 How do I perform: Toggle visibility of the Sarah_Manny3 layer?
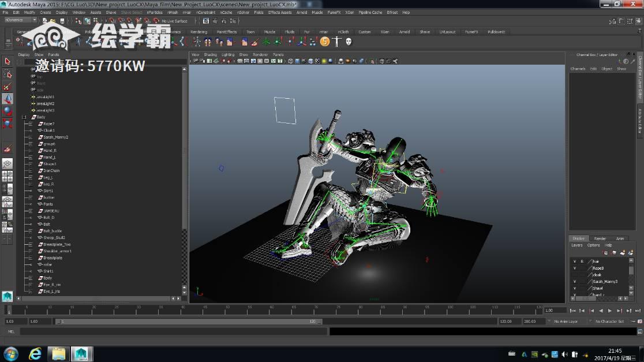[574, 282]
